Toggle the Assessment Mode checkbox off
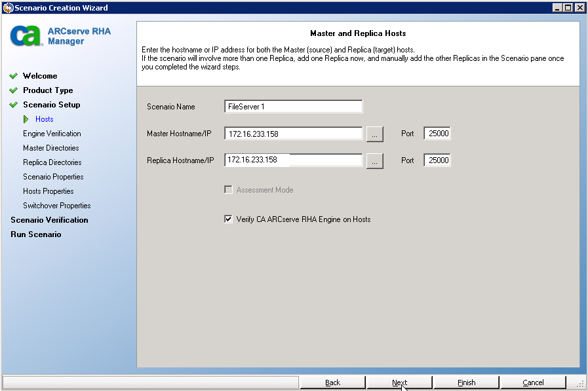 point(229,190)
